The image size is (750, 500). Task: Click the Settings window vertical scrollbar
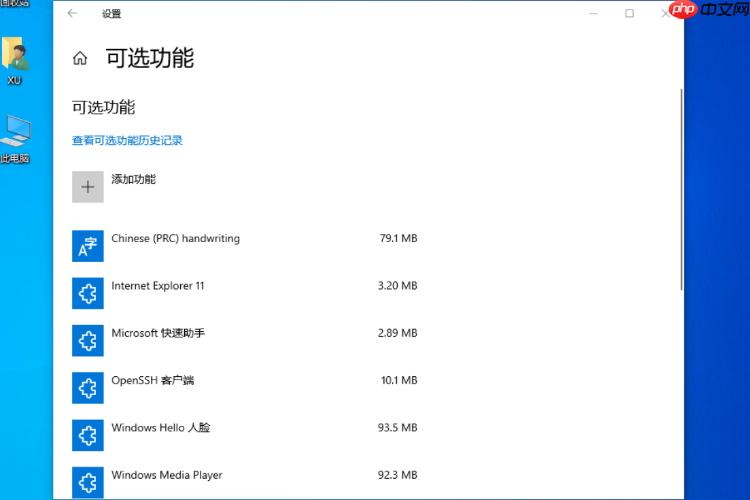(681, 189)
